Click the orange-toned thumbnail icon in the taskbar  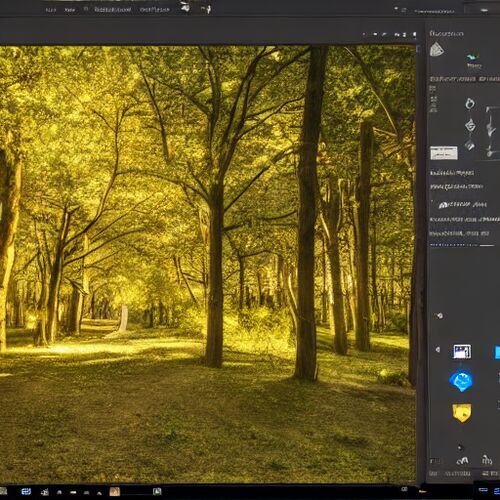click(114, 491)
